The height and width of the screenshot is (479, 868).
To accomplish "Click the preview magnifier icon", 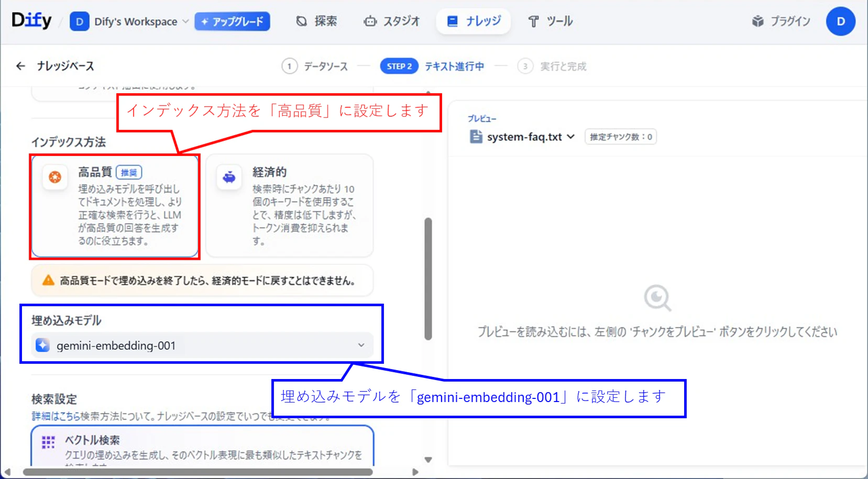I will point(657,298).
